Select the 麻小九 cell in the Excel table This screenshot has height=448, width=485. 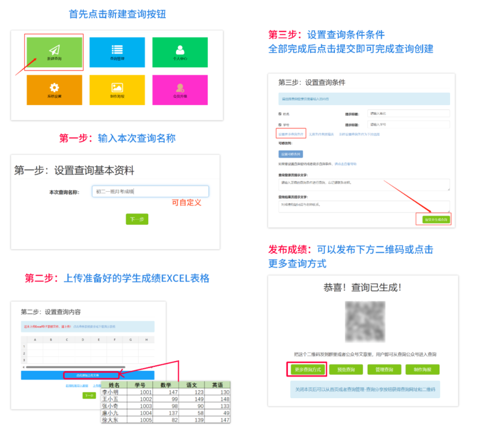pyautogui.click(x=114, y=413)
